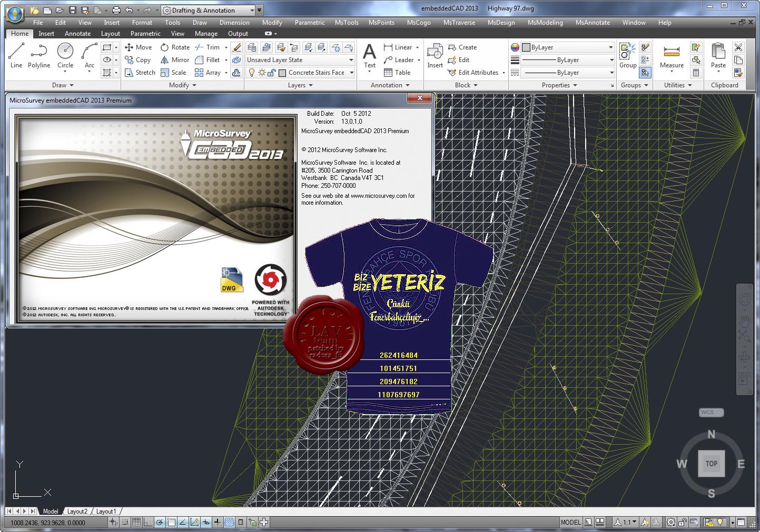The height and width of the screenshot is (532, 760).
Task: Click the Table button in Annotation
Action: click(397, 73)
